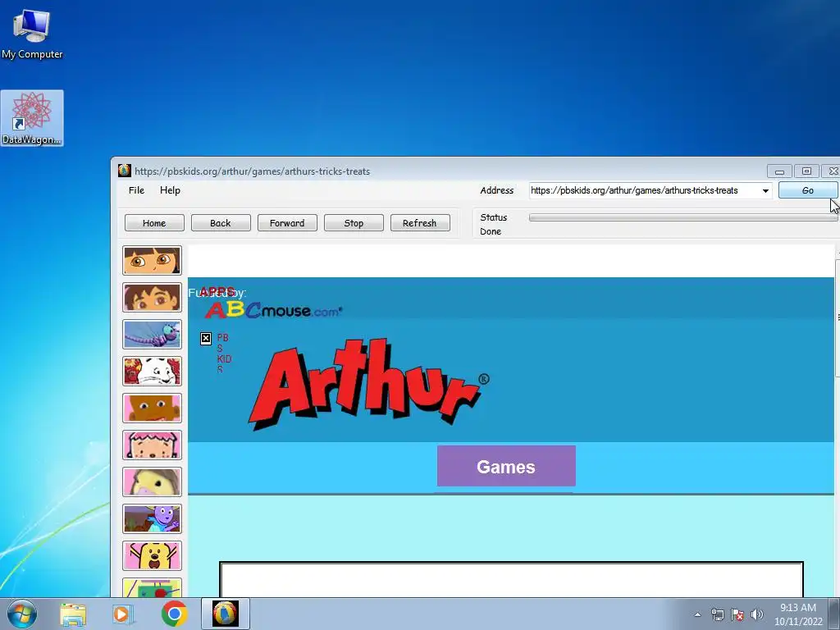Click the browser window title icon
Screen dimensions: 840x630
125,171
